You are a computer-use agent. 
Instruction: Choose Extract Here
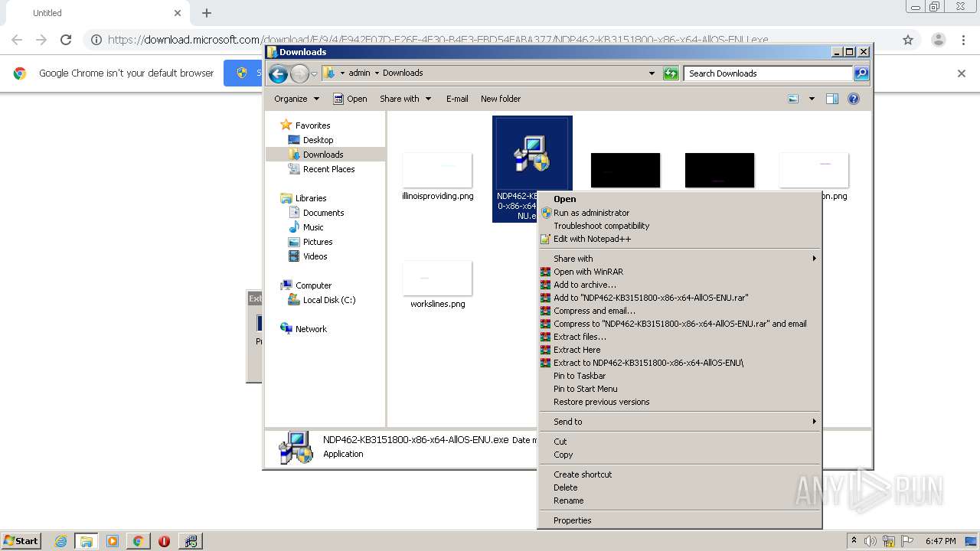click(679, 350)
